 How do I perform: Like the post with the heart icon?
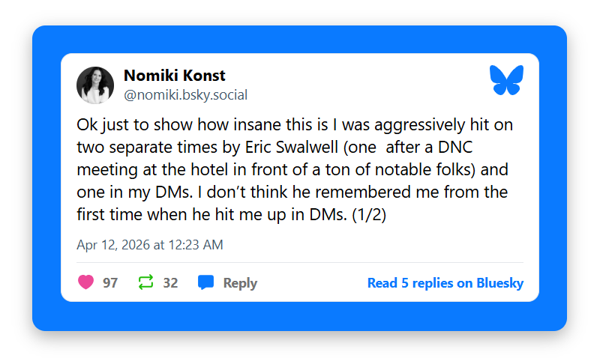tap(86, 282)
